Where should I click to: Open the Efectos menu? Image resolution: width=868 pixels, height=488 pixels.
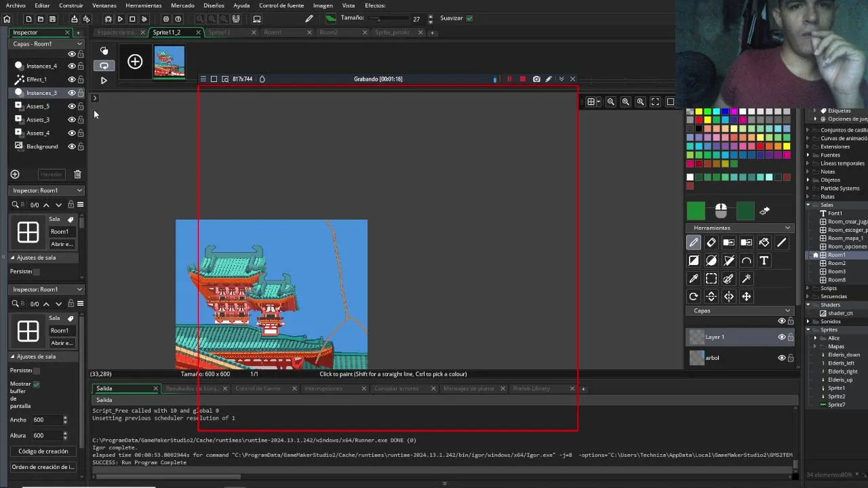tap(375, 5)
